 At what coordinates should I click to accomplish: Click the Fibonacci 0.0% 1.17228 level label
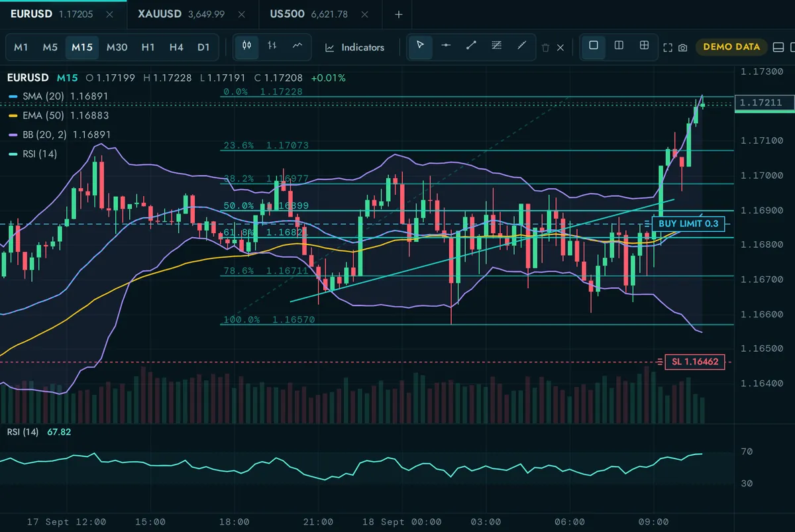pyautogui.click(x=263, y=92)
